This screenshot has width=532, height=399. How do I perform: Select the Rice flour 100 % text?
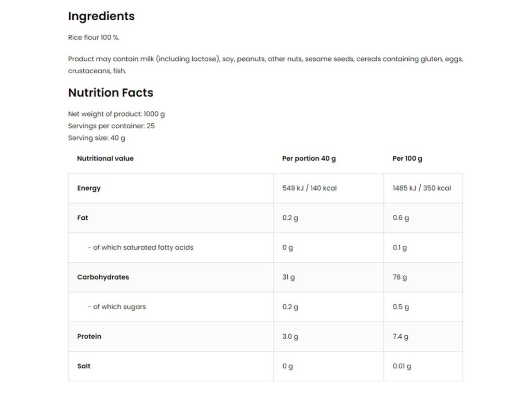(94, 37)
